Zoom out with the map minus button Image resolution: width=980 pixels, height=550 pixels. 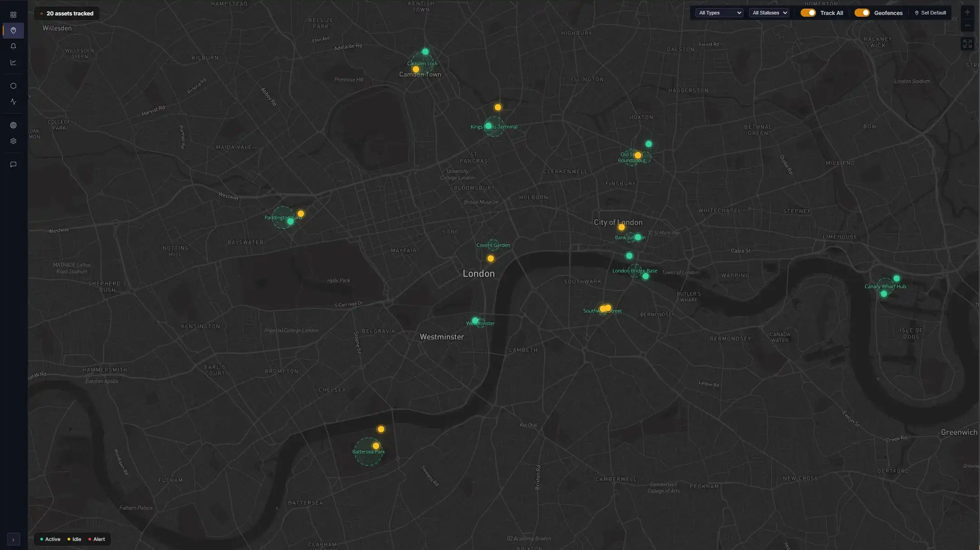[x=967, y=25]
